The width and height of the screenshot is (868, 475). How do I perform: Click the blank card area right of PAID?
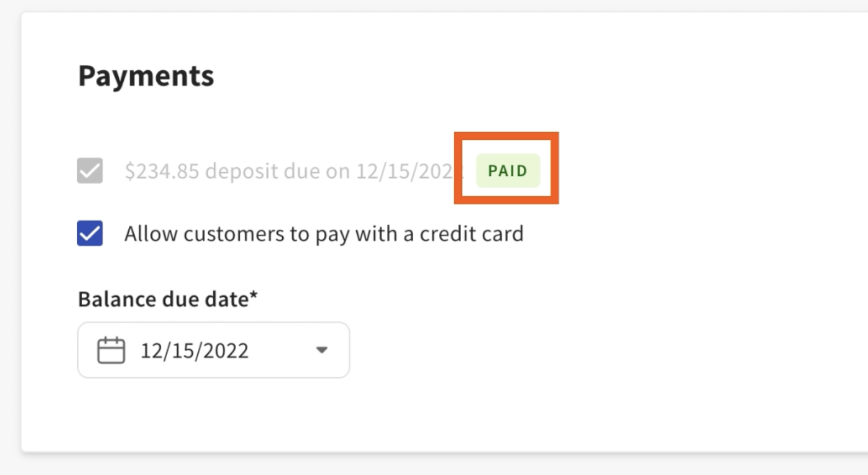[685, 171]
